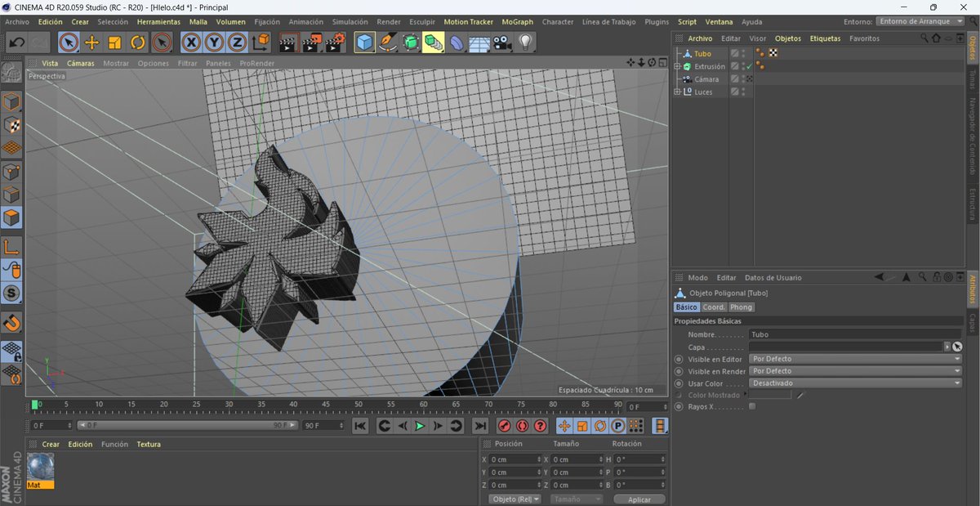Select Texture mode checkerboard icon
The image size is (980, 506).
click(x=11, y=125)
